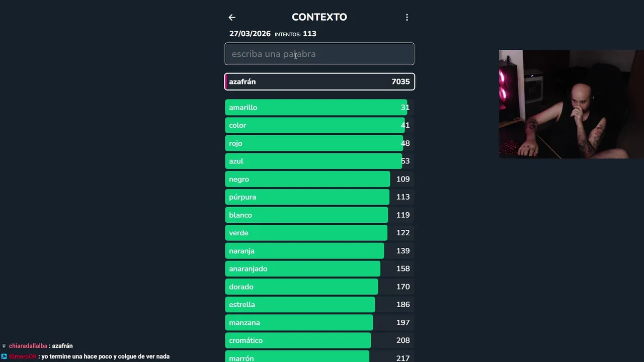Click the anaranjado guess row
Image resolution: width=644 pixels, height=362 pixels.
tap(319, 269)
